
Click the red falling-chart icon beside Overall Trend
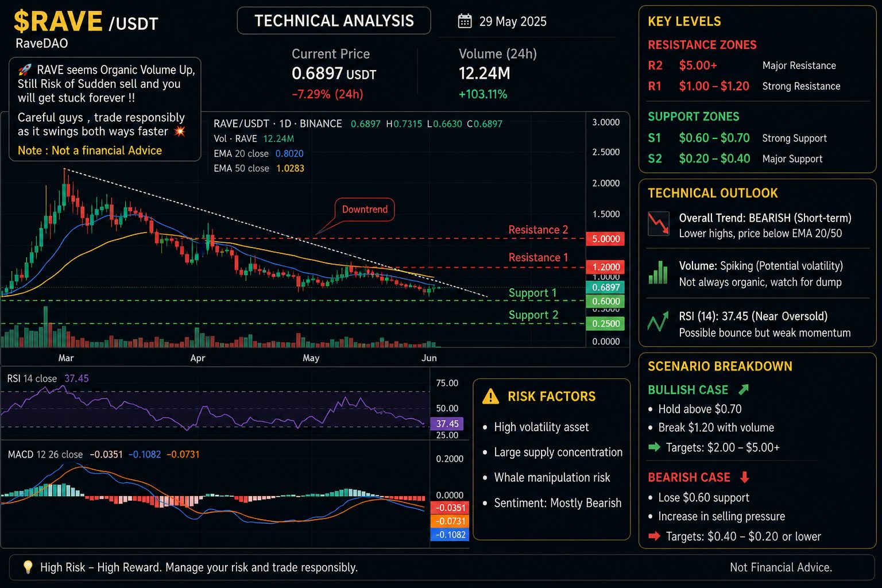pos(658,224)
